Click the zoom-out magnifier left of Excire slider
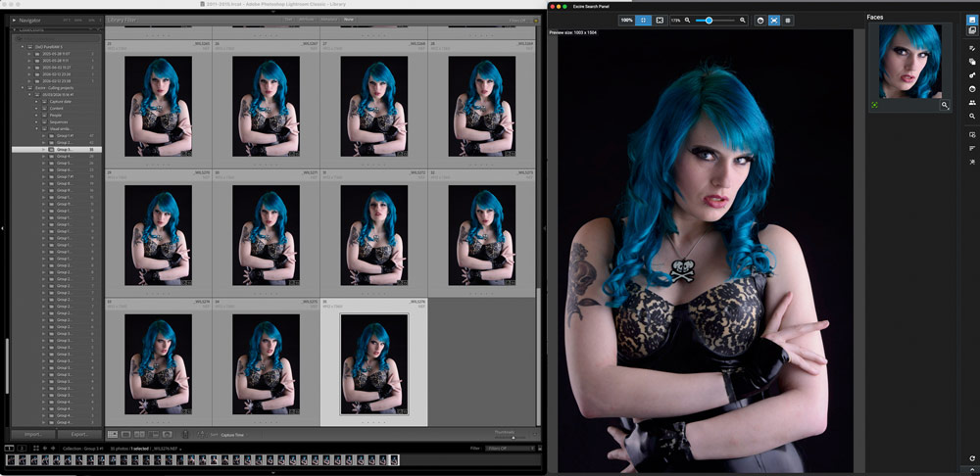 coord(688,21)
